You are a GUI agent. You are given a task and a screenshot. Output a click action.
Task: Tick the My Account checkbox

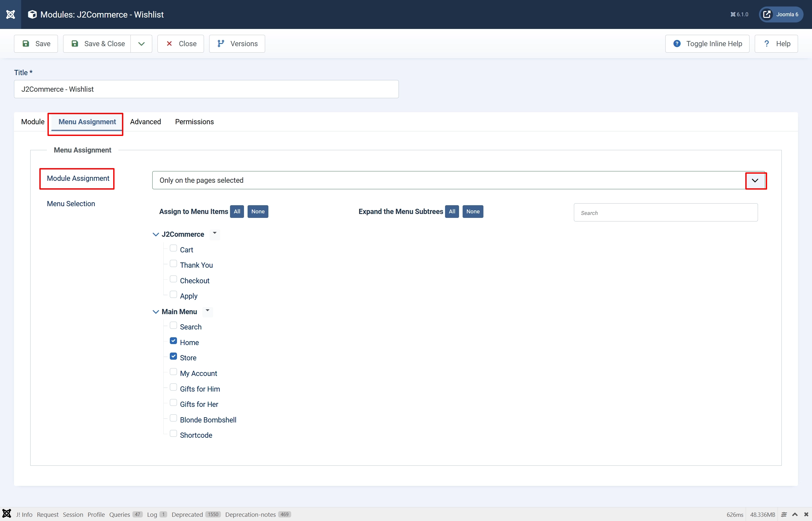tap(173, 372)
